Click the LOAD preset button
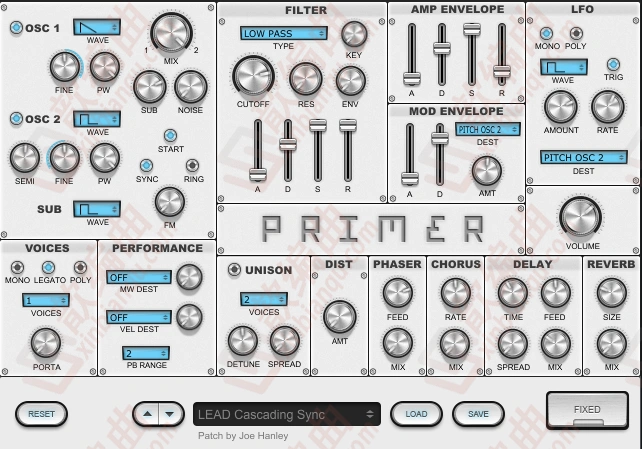 click(416, 414)
